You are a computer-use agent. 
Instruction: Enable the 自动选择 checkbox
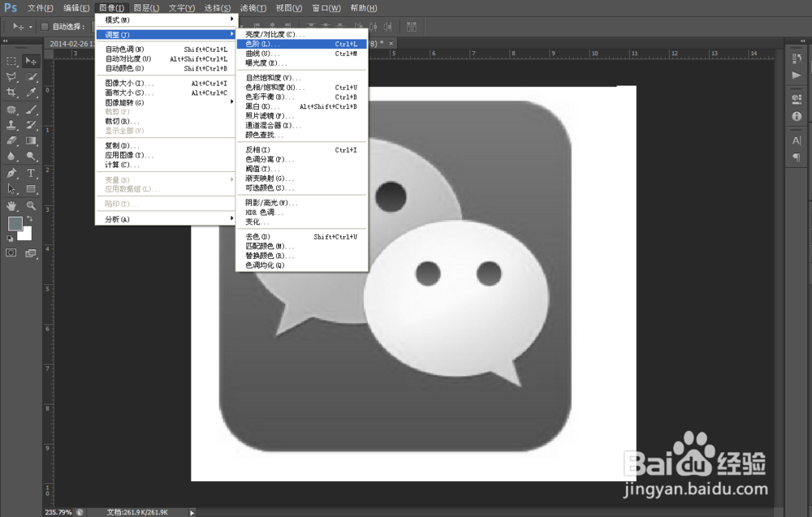click(x=45, y=27)
